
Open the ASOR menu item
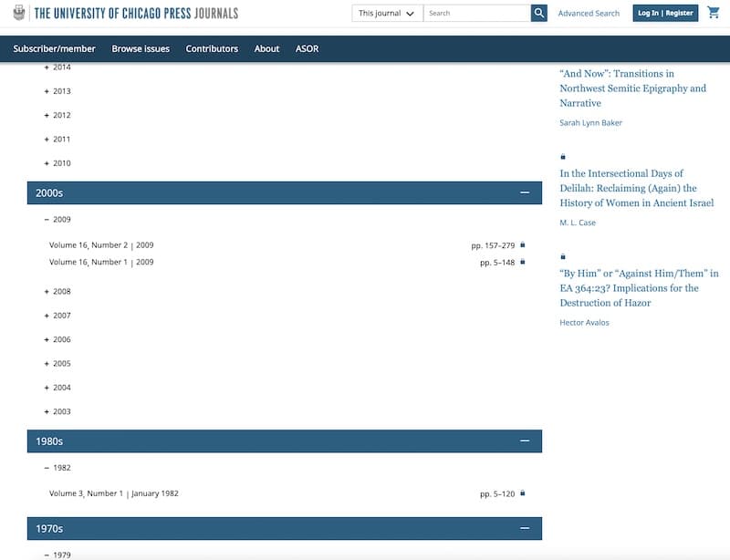pos(308,49)
